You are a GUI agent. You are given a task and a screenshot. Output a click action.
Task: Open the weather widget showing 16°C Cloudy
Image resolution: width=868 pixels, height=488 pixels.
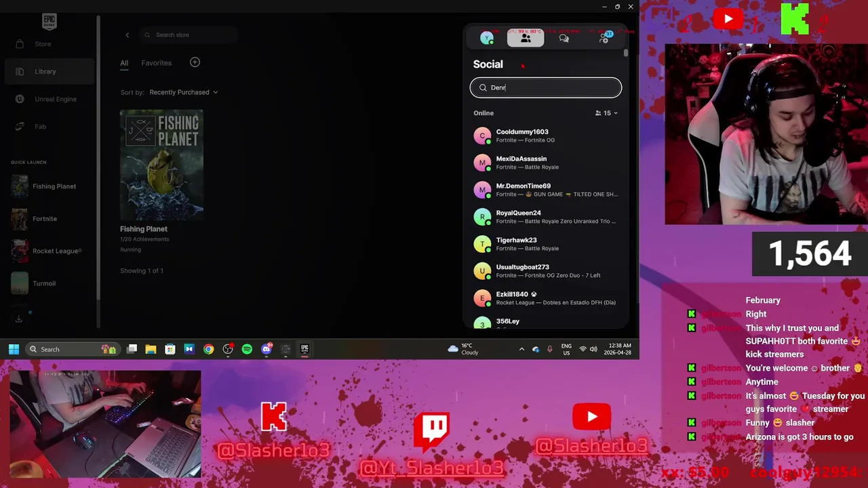point(463,349)
